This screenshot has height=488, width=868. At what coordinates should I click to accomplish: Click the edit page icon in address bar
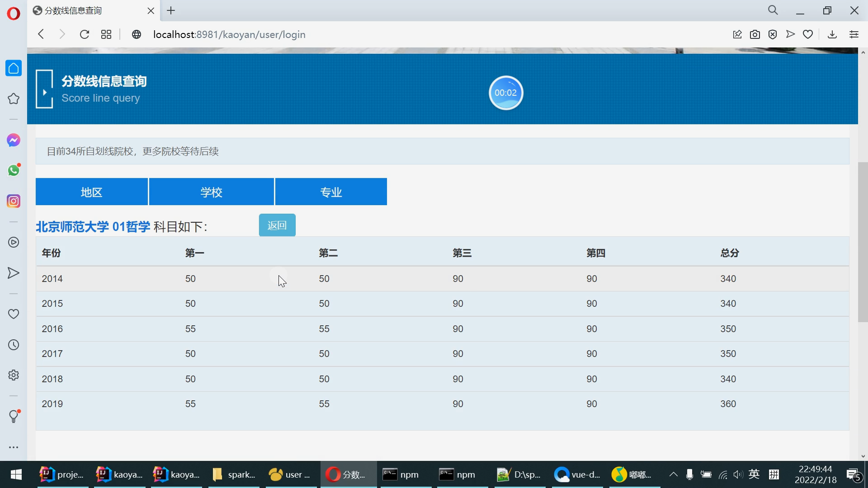point(737,34)
